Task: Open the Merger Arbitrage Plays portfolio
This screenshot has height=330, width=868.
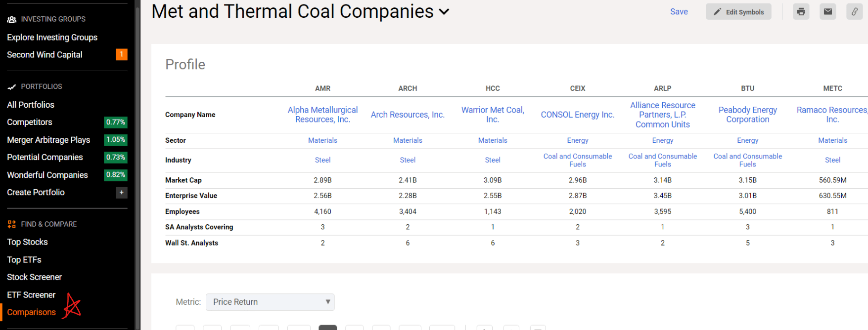Action: 48,140
